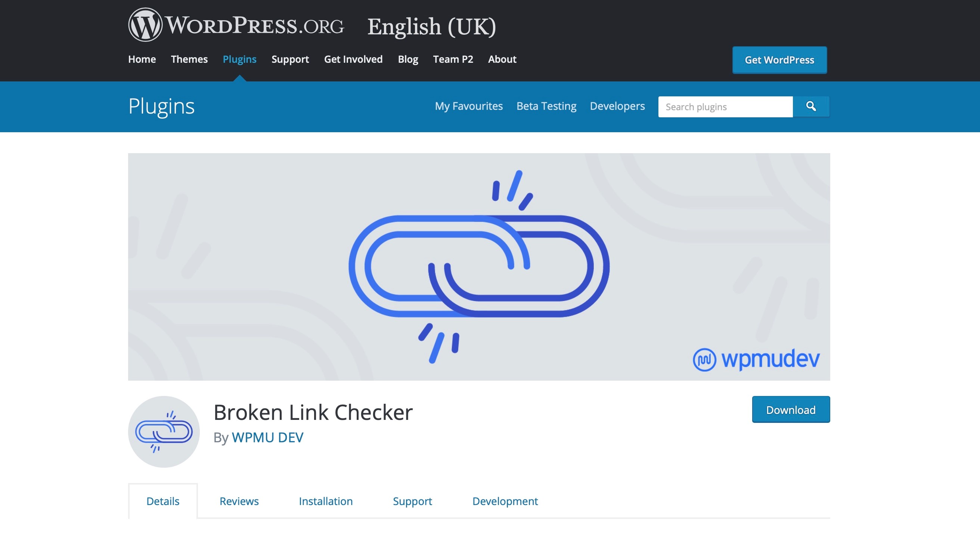Screen dimensions: 980x551
Task: Click the Get WordPress button
Action: 779,59
